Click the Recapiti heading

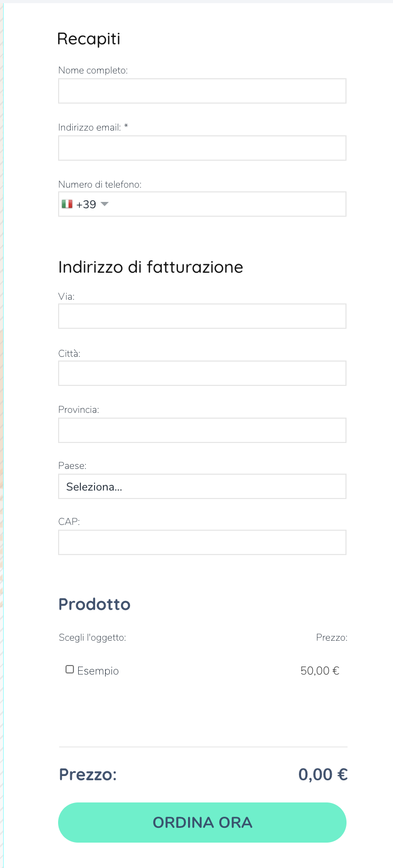pos(89,39)
